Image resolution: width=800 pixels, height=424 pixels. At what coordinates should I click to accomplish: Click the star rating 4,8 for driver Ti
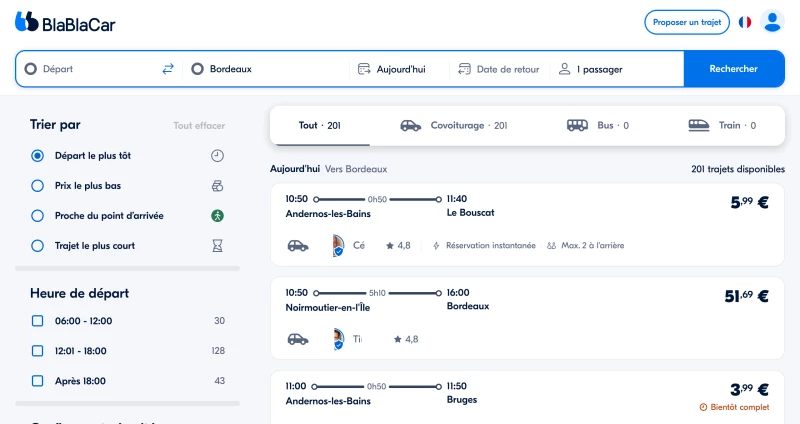point(406,339)
